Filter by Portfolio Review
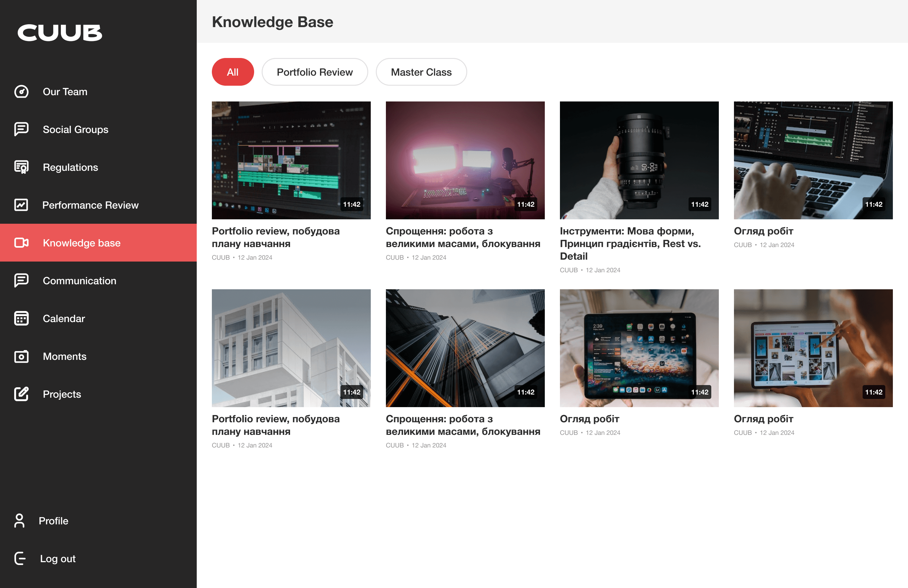 tap(314, 72)
